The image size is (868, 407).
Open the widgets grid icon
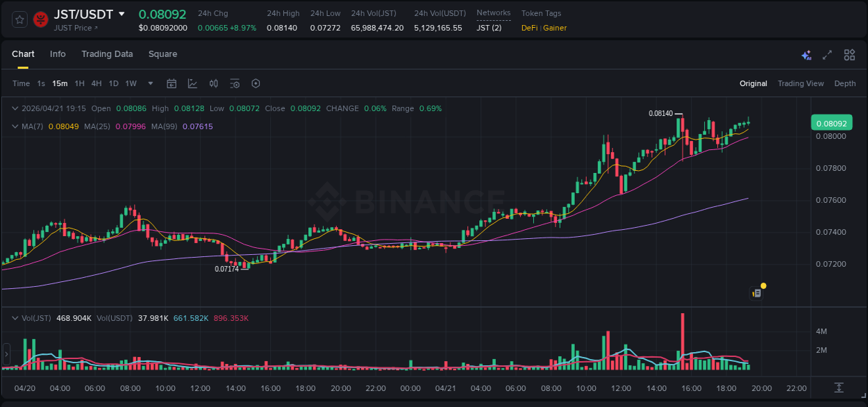point(849,54)
